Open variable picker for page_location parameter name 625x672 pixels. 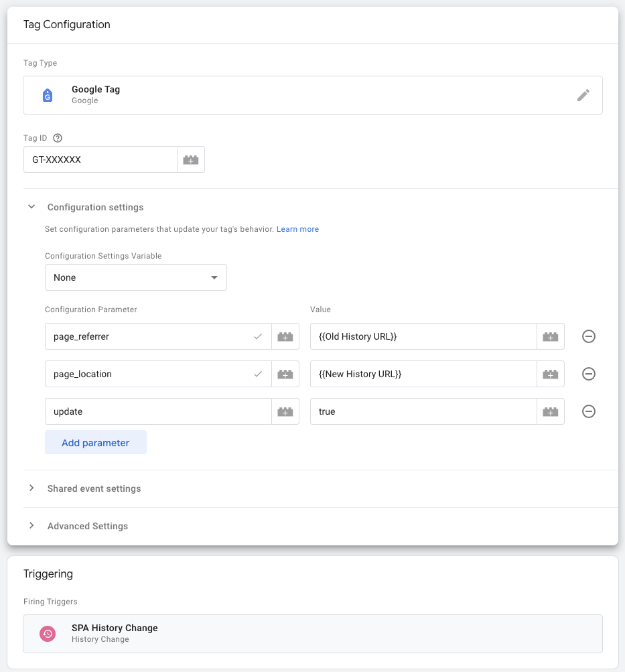pyautogui.click(x=285, y=375)
